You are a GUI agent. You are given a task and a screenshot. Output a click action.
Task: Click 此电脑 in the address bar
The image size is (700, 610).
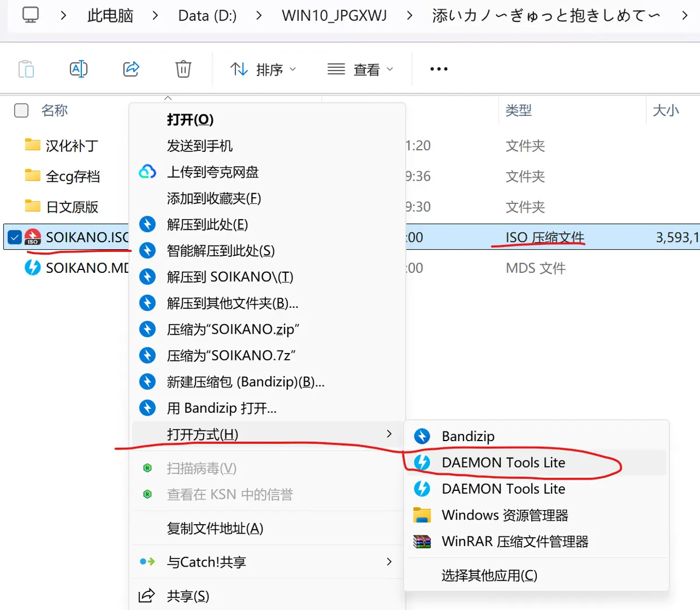click(110, 15)
